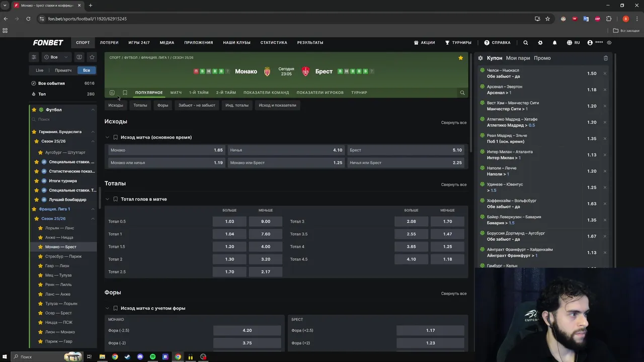Свернуть все next to Тоталы
644x362 pixels.
point(453,185)
